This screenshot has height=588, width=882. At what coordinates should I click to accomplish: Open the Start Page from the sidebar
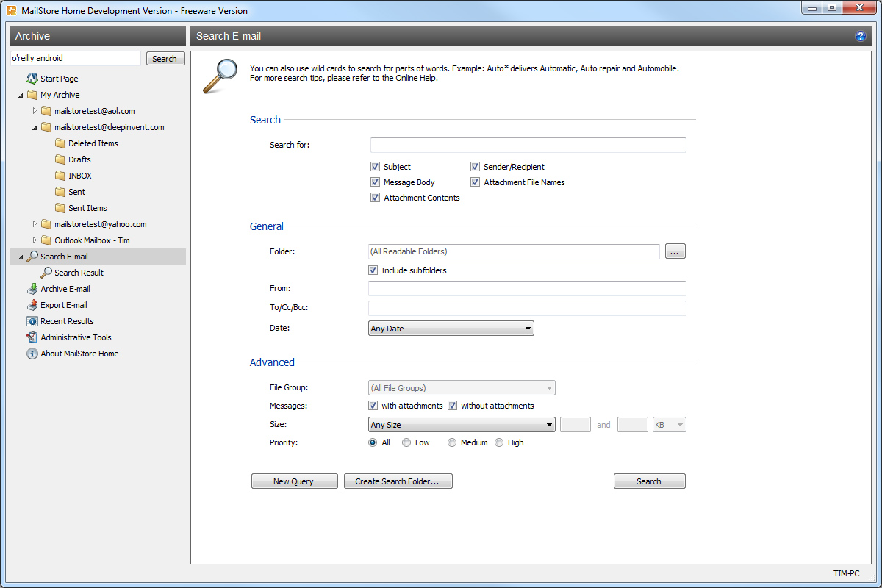(58, 79)
